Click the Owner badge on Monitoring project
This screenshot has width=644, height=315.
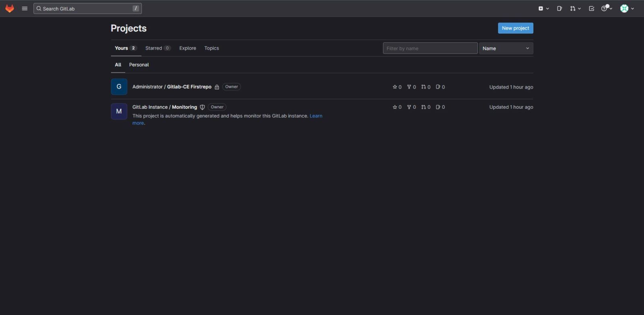point(217,107)
